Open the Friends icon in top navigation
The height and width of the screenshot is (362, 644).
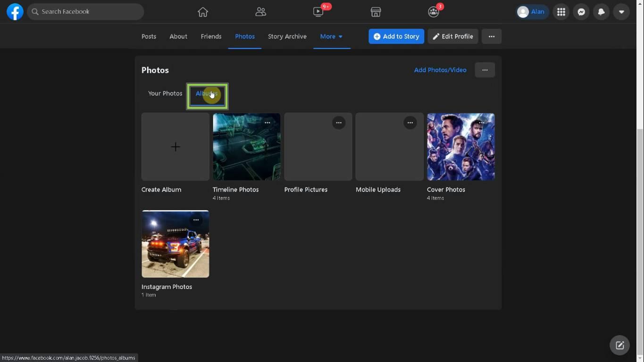[x=260, y=12]
